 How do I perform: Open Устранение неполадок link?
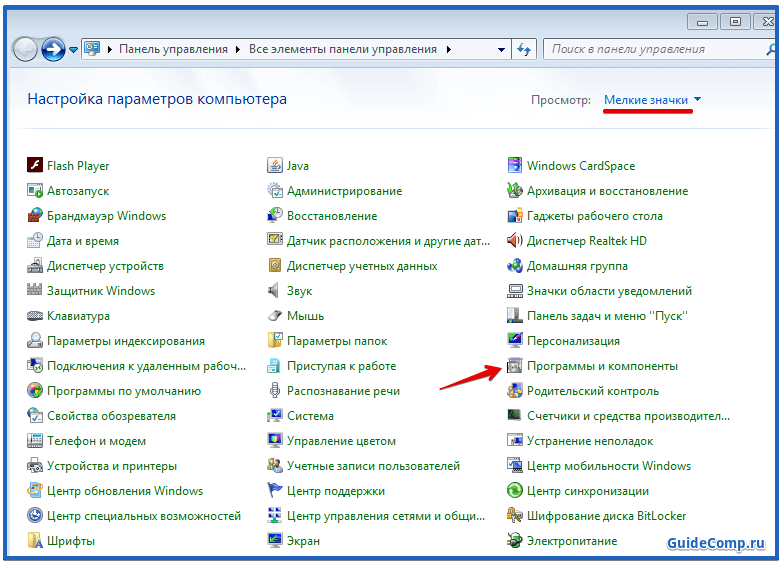point(590,440)
